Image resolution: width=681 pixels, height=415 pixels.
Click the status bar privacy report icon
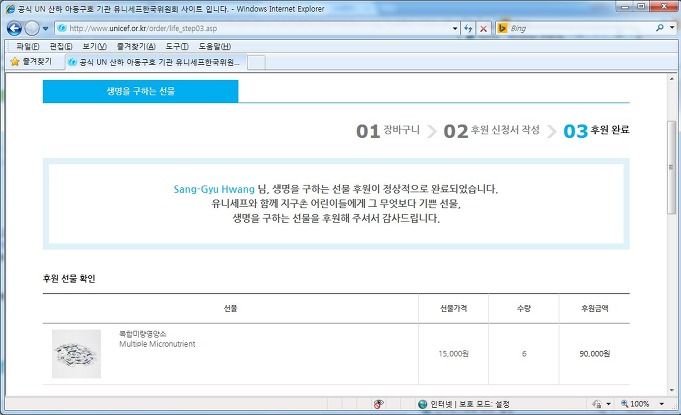point(378,404)
